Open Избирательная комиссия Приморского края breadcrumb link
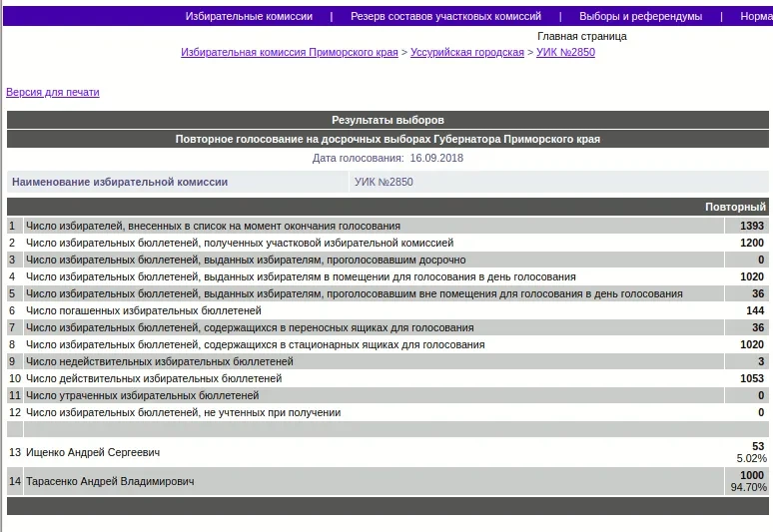This screenshot has height=532, width=773. [x=289, y=52]
